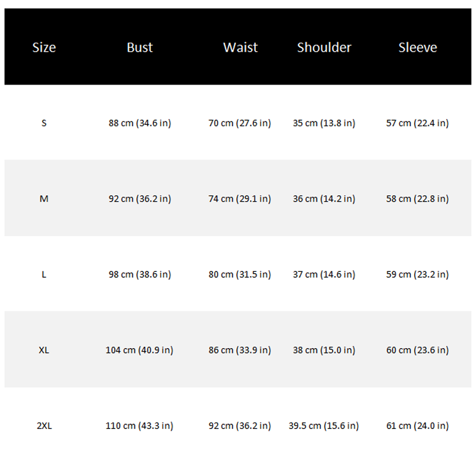Click the 37 cm (14.6 in) shoulder cell

324,274
